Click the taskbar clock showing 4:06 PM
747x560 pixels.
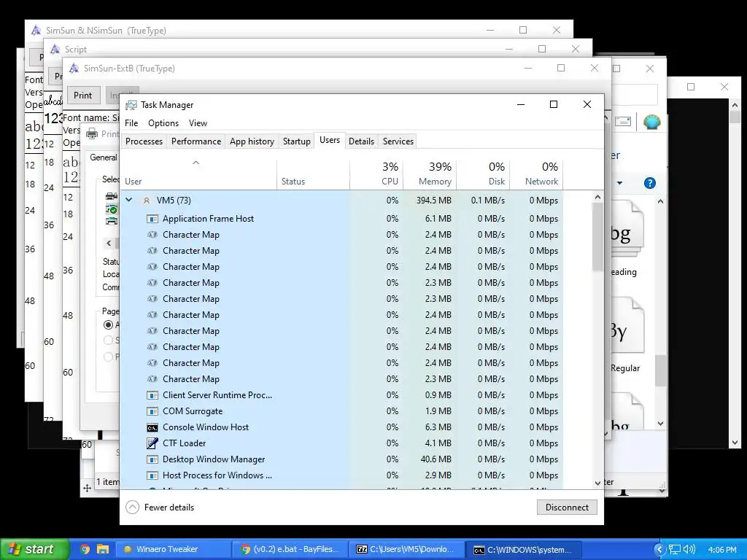click(x=722, y=550)
